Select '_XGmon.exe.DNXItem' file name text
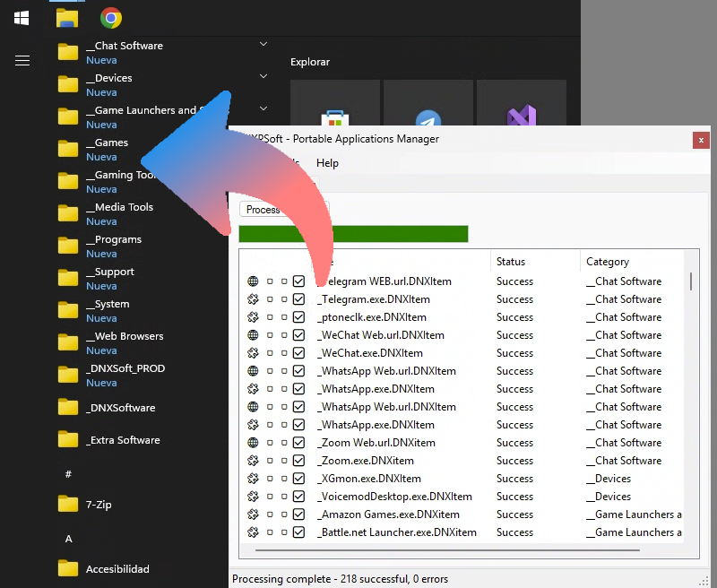 [x=369, y=479]
